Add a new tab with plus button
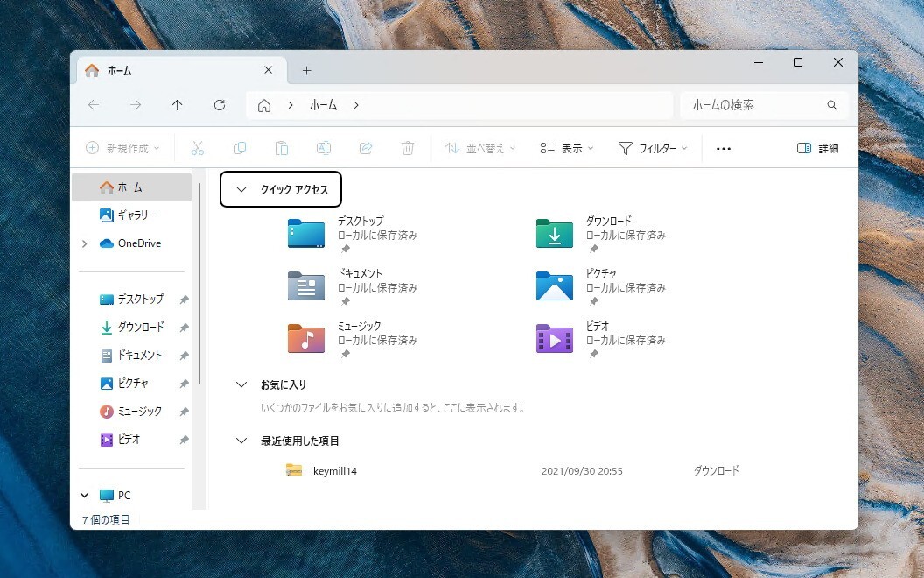 (306, 71)
